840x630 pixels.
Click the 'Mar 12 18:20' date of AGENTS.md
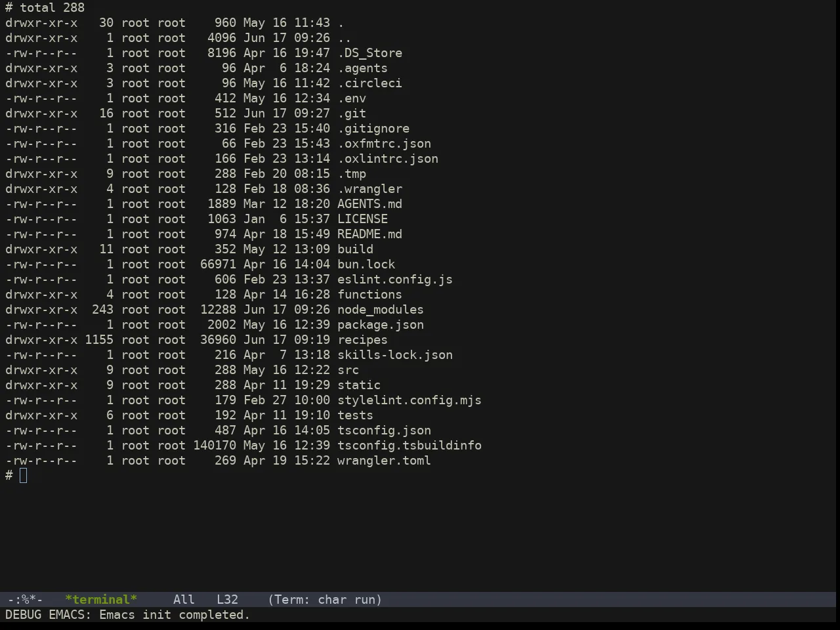287,204
